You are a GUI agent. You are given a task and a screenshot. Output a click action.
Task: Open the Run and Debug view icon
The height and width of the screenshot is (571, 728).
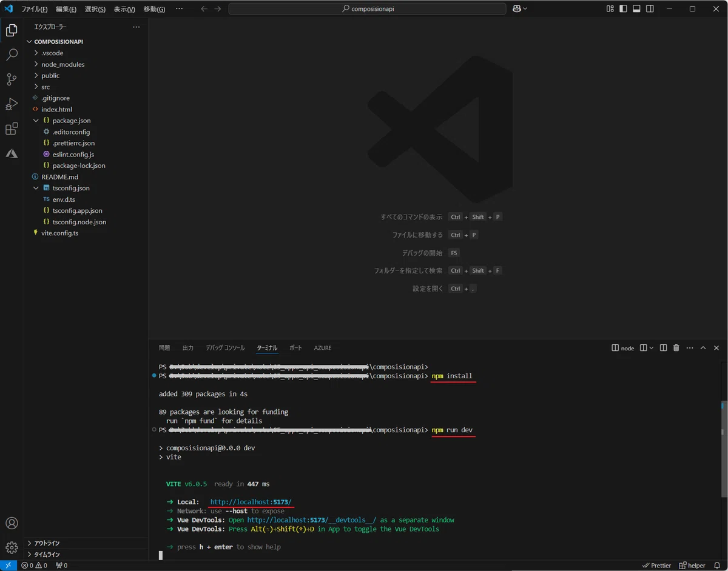coord(12,104)
